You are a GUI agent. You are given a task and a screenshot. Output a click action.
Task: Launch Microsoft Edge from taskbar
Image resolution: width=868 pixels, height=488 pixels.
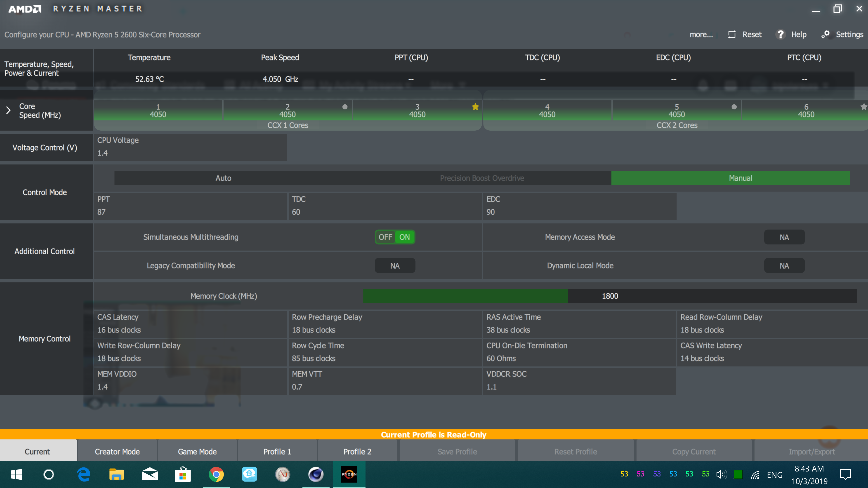(x=83, y=474)
